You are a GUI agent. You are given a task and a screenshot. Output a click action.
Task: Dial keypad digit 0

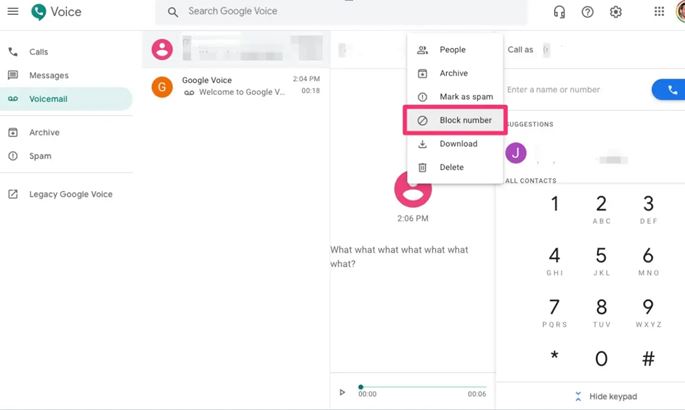tap(602, 358)
